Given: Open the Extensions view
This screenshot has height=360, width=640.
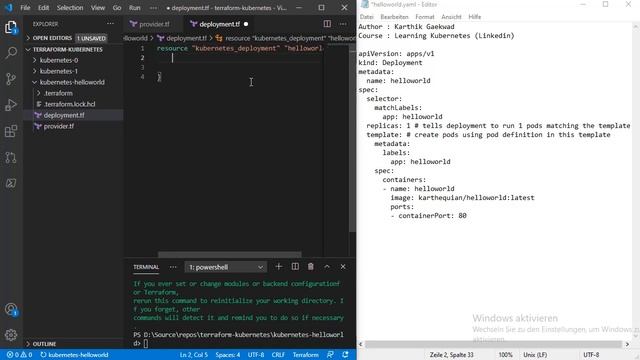Looking at the screenshot, I should click(11, 131).
